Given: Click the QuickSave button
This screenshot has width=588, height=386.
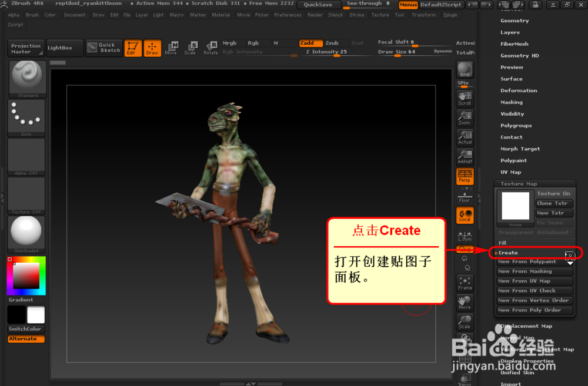Looking at the screenshot, I should [318, 5].
